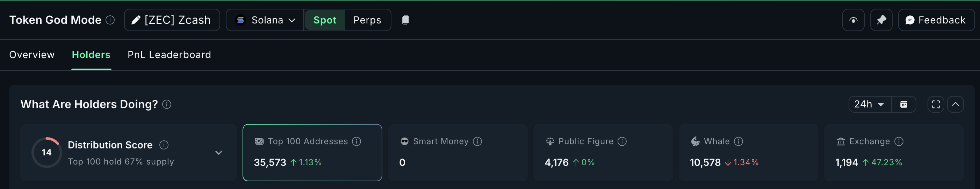Click info icon next to Distribution Score
The image size is (980, 189).
click(164, 145)
